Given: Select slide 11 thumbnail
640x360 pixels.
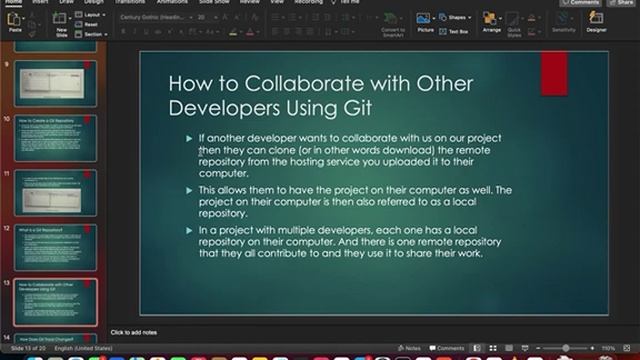Looking at the screenshot, I should [56, 193].
